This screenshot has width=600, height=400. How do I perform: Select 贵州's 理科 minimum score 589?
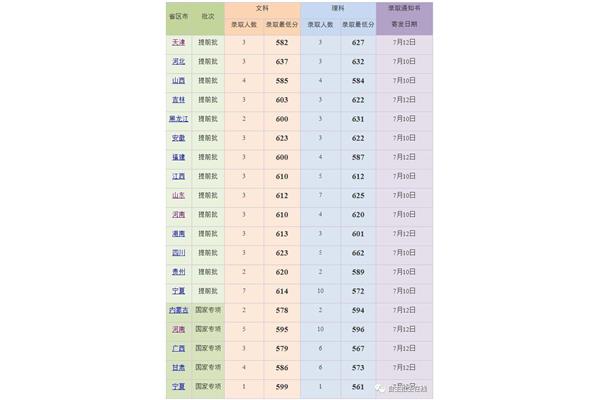click(358, 272)
